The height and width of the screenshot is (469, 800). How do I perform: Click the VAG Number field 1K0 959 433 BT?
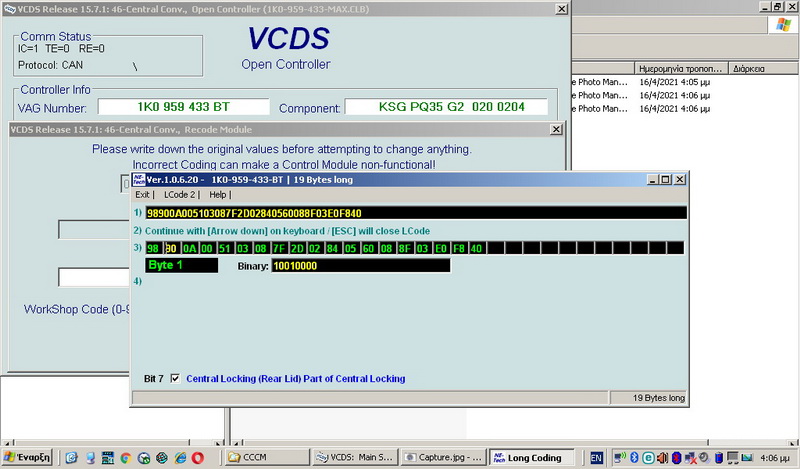[184, 107]
